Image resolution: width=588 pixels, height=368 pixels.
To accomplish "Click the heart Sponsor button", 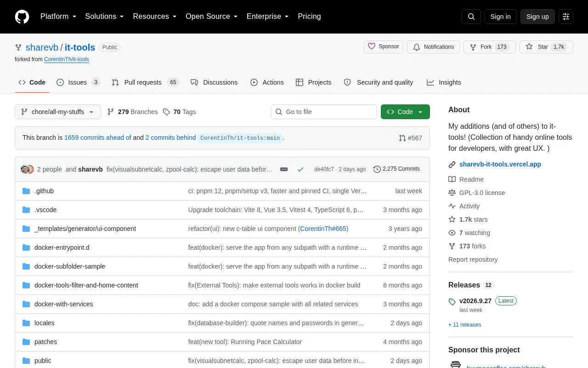I will [384, 47].
